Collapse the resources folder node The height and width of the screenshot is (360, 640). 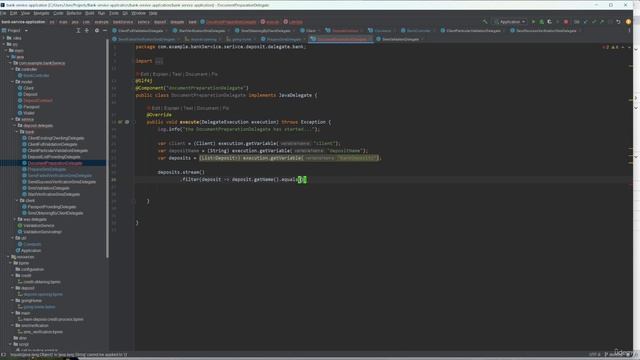tap(8, 257)
